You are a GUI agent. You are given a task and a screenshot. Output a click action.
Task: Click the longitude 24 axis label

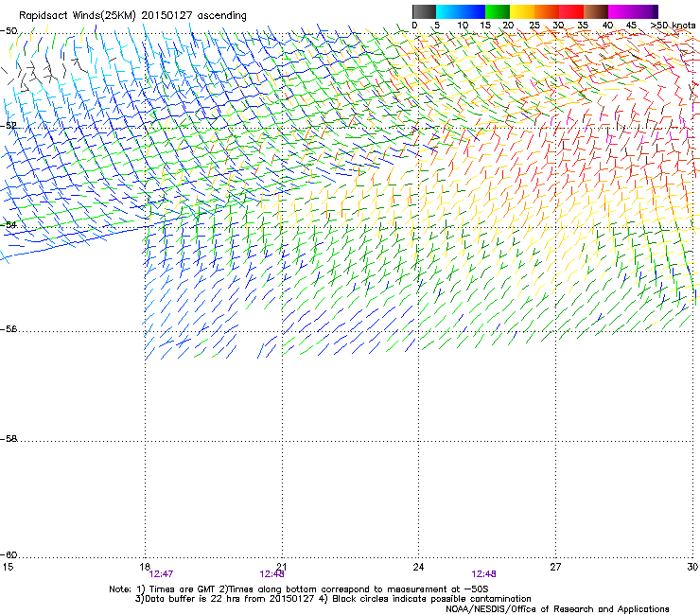(418, 567)
